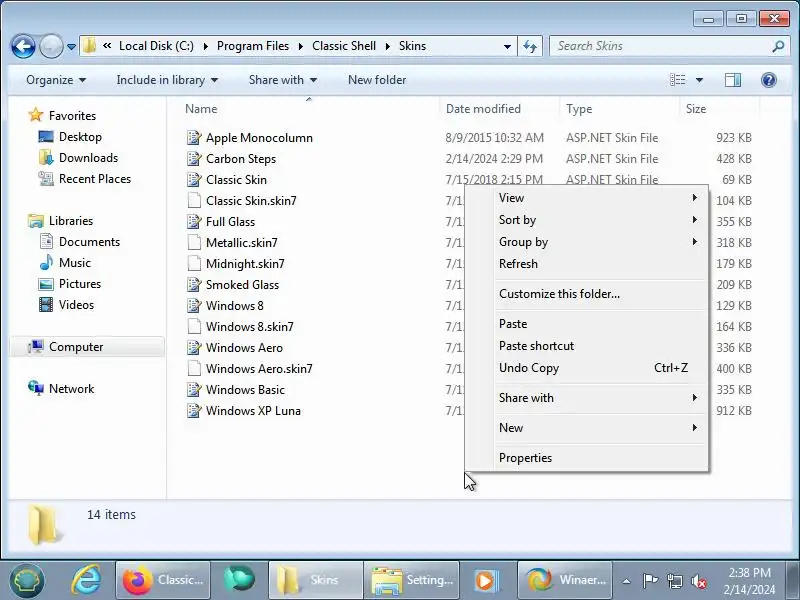Select the Windows 8.skin7 file name
This screenshot has width=800, height=600.
249,327
